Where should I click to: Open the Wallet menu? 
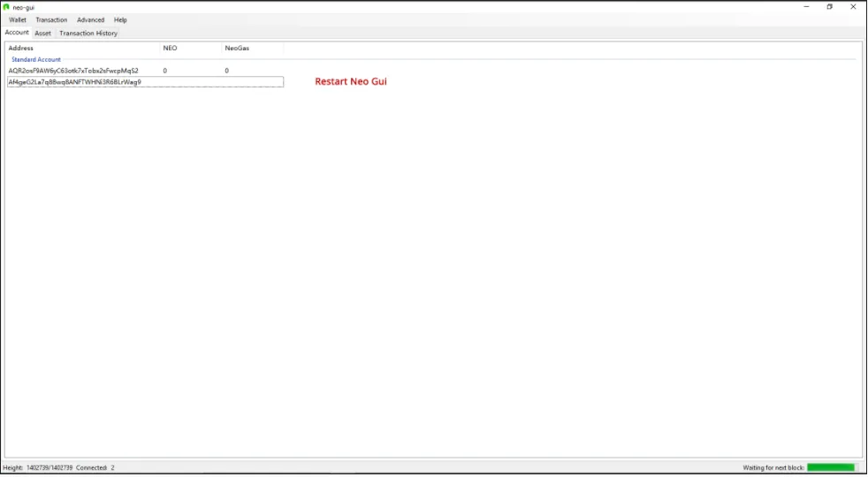pyautogui.click(x=18, y=20)
